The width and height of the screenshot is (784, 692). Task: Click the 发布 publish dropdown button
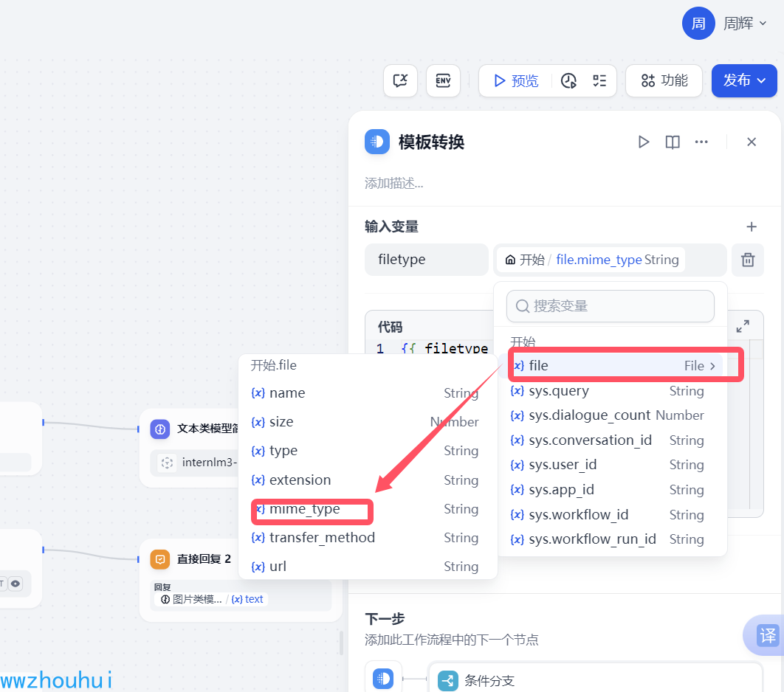[744, 80]
